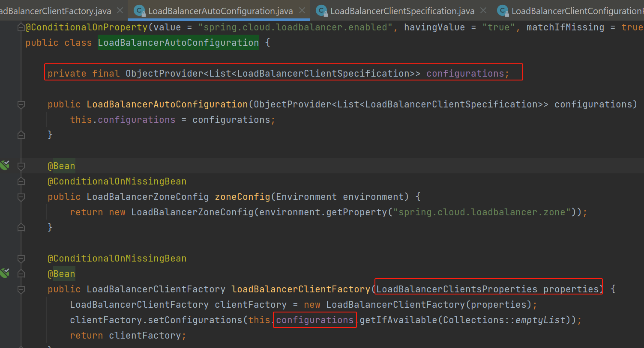This screenshot has width=644, height=348.
Task: Click Collections::emptyList reference
Action: [x=504, y=320]
